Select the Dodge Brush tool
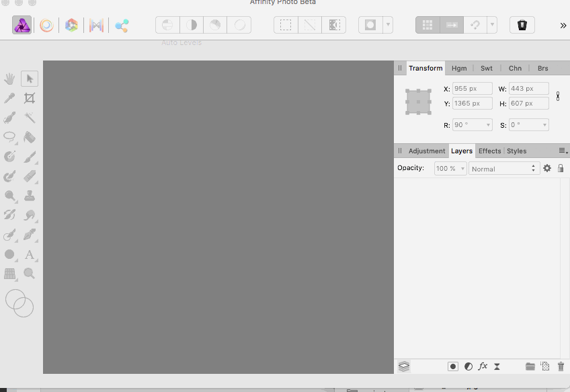This screenshot has width=570, height=392. [x=9, y=196]
